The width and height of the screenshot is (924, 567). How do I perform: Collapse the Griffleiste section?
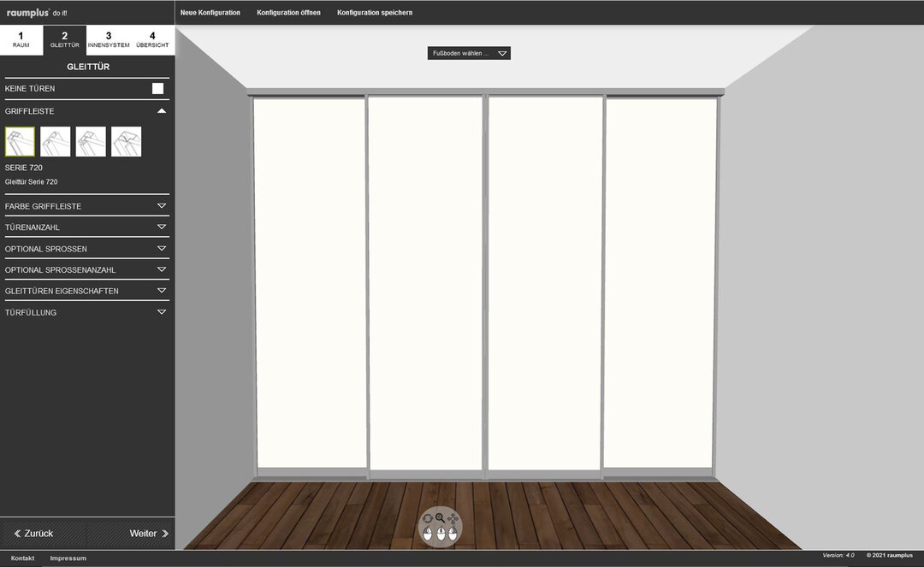tap(87, 110)
